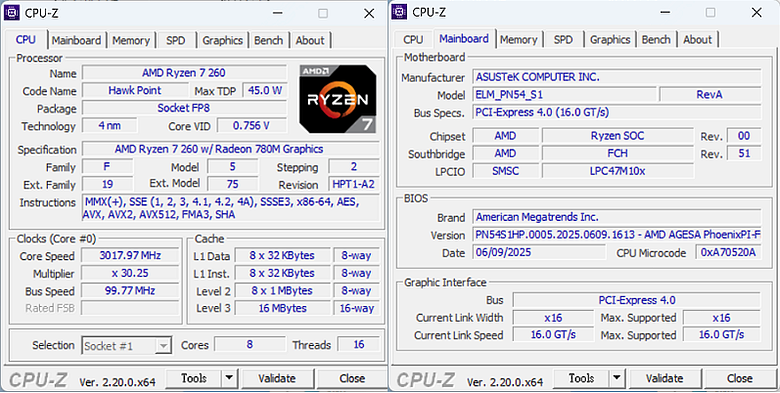The image size is (780, 393).
Task: Click the CPU-Z app icon in right window title bar
Action: pyautogui.click(x=400, y=12)
